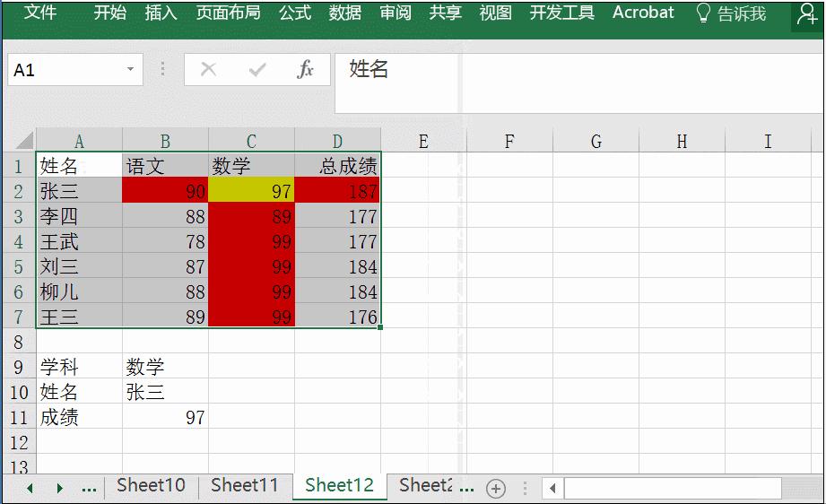Open the 数据 ribbon tab
This screenshot has height=504, width=826.
coord(345,13)
